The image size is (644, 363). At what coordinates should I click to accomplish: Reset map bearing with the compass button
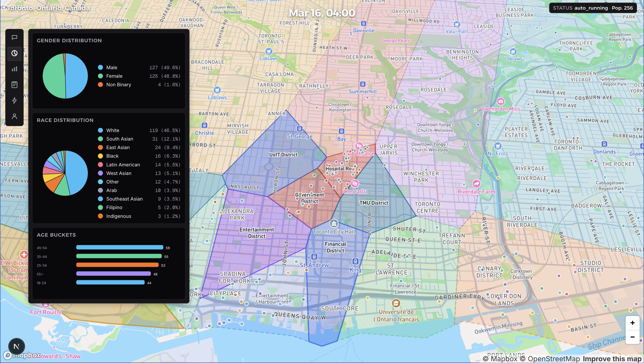pyautogui.click(x=16, y=346)
